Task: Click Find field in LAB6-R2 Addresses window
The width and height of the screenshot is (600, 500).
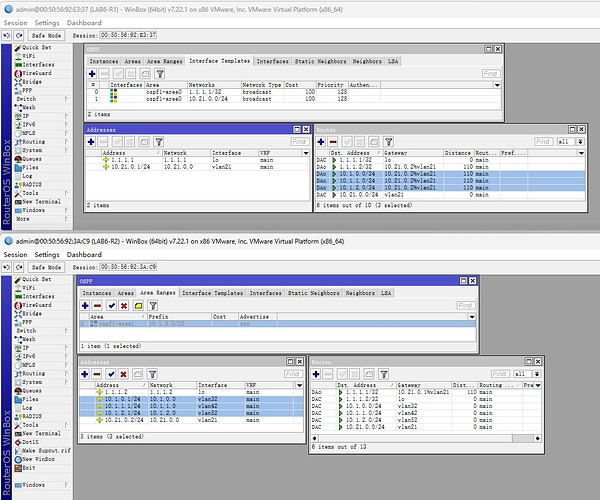Action: (292, 374)
